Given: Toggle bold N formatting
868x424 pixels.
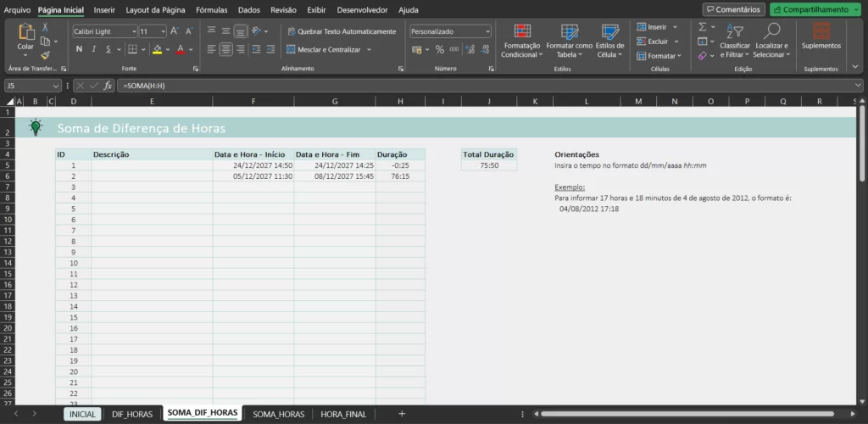Looking at the screenshot, I should 79,49.
